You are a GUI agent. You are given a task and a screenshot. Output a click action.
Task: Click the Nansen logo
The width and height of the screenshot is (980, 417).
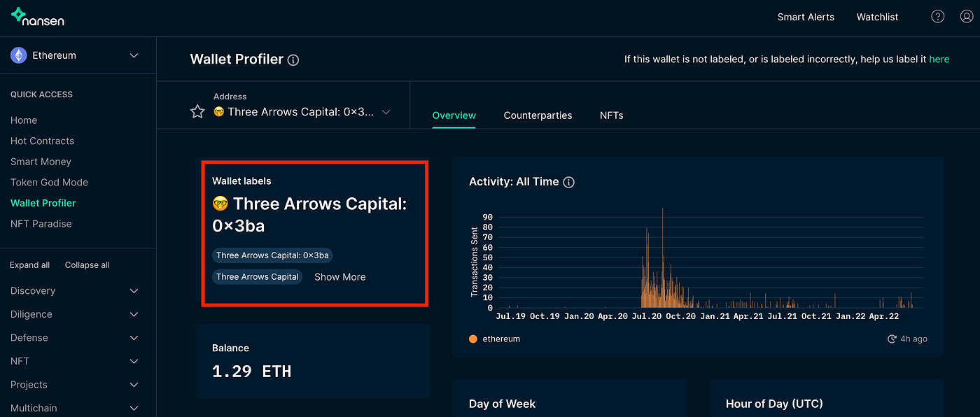[38, 17]
